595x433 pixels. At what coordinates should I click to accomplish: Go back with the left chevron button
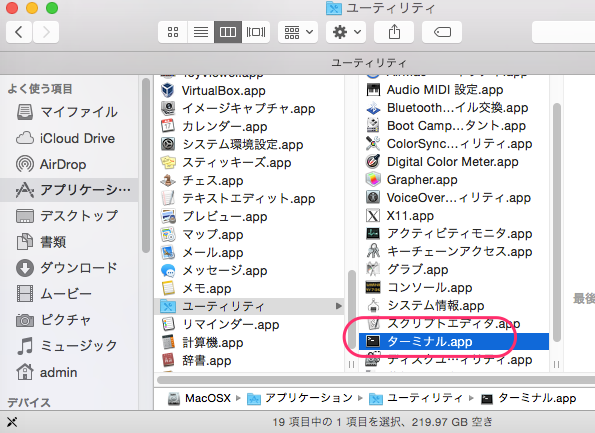[x=19, y=32]
